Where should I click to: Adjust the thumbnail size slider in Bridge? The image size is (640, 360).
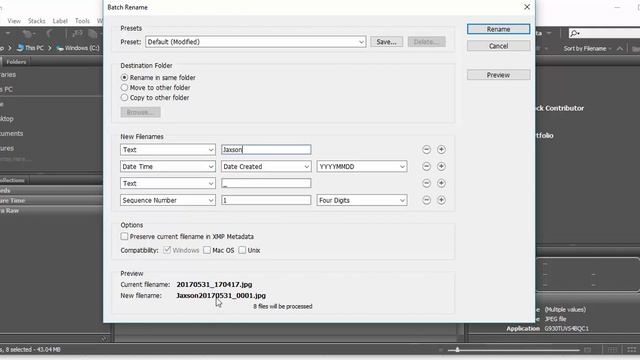458,349
